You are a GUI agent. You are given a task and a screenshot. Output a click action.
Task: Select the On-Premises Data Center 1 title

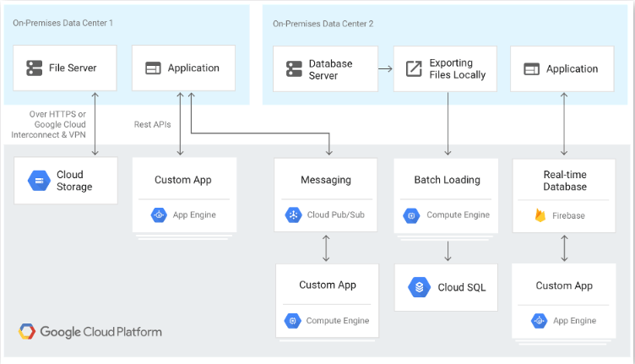pyautogui.click(x=62, y=23)
